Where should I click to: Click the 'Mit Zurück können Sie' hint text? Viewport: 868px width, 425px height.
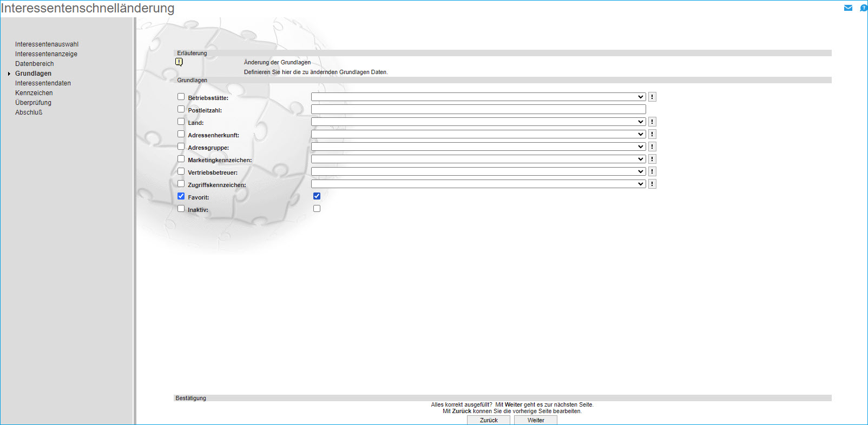click(512, 411)
